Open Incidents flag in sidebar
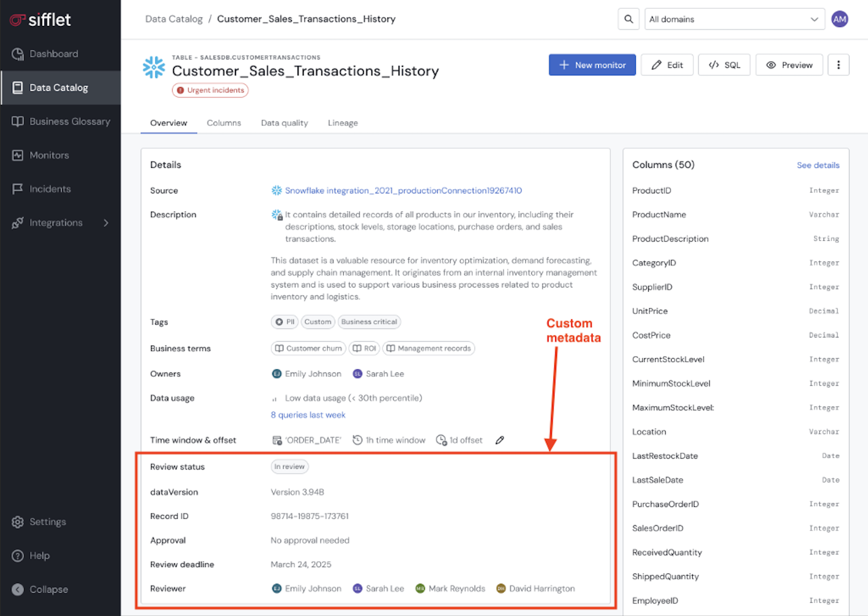 (x=50, y=189)
